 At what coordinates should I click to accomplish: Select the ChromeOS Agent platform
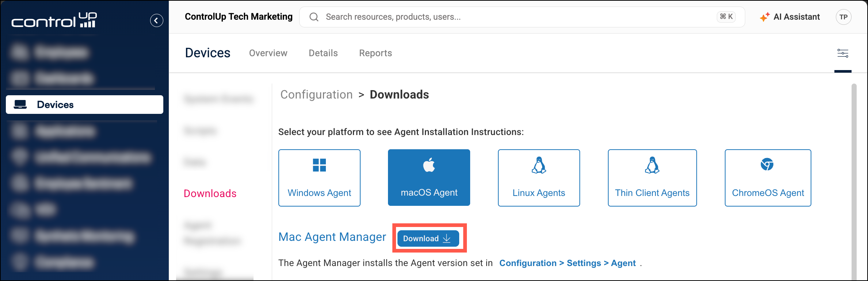point(768,178)
